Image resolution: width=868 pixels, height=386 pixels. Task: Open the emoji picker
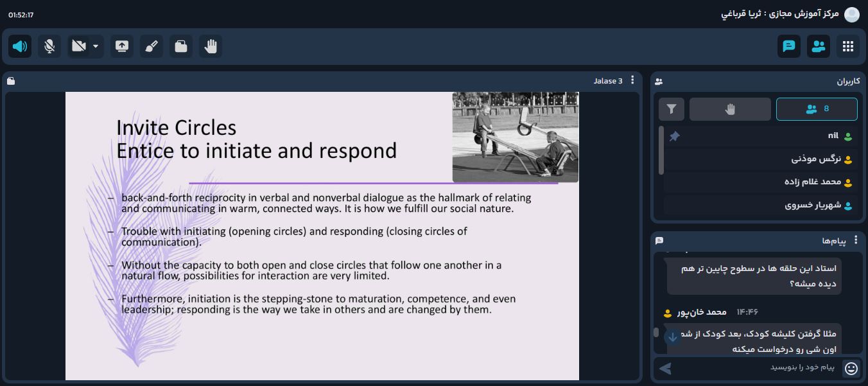pos(851,368)
